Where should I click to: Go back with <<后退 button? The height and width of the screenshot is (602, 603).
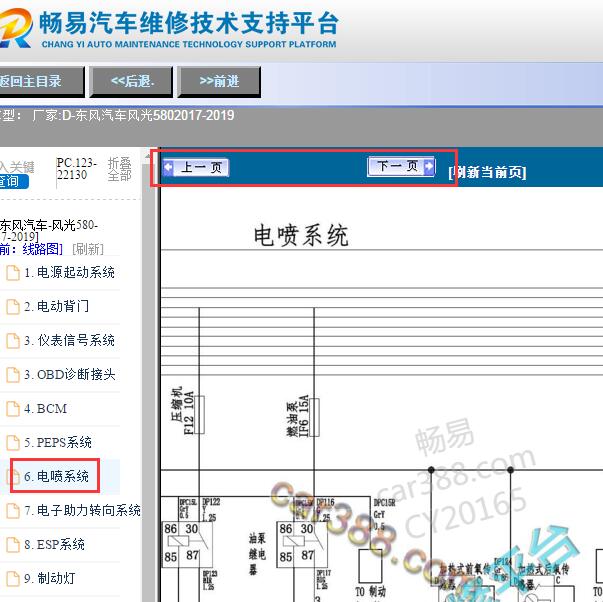pos(132,81)
